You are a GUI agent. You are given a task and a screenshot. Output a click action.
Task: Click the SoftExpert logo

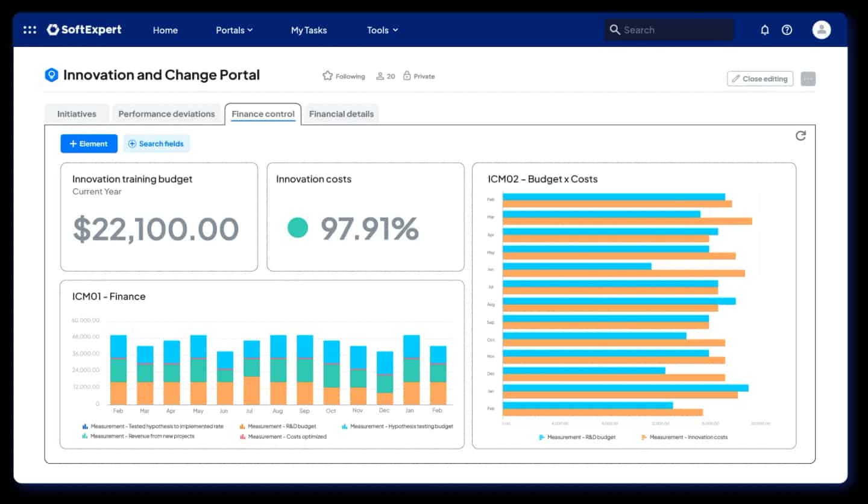pyautogui.click(x=84, y=30)
